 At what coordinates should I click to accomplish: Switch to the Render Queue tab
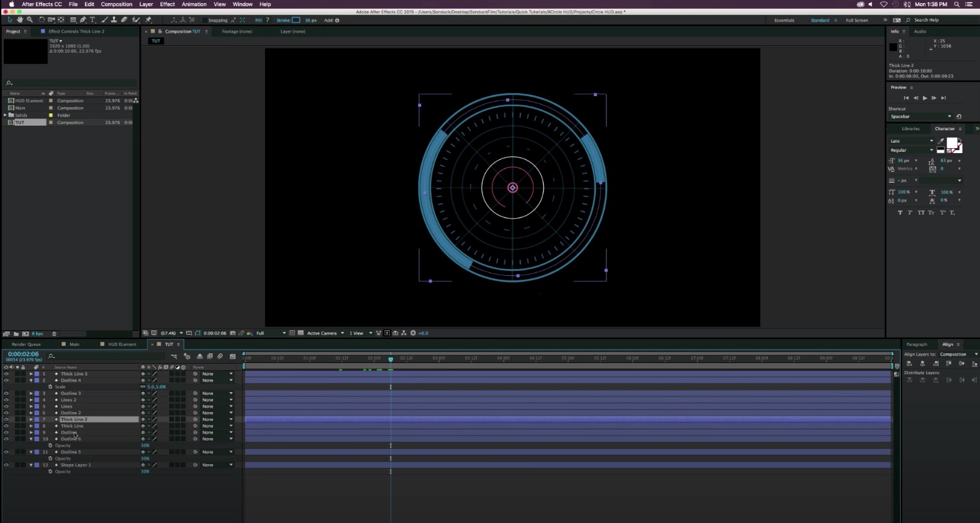[26, 345]
